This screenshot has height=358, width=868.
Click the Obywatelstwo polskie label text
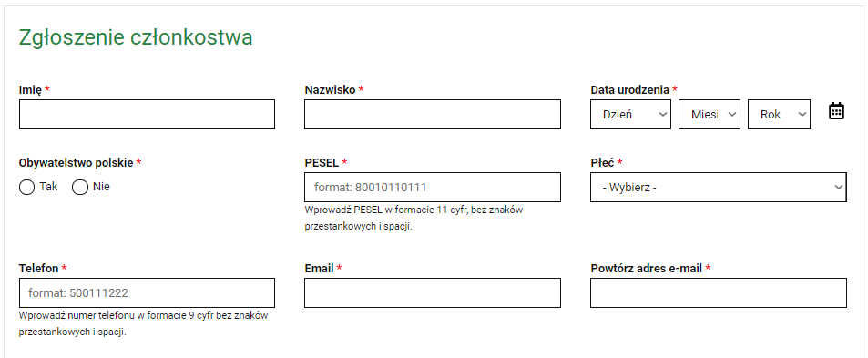tap(76, 163)
